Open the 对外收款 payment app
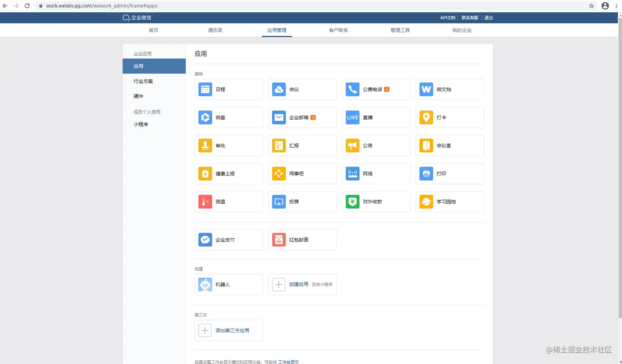Screen dimensions: 622x364 (376, 202)
